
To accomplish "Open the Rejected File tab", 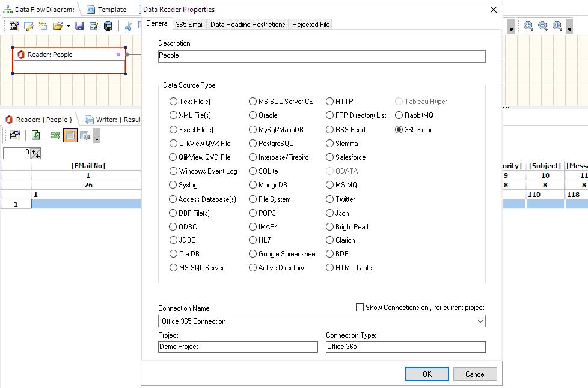I will (310, 25).
